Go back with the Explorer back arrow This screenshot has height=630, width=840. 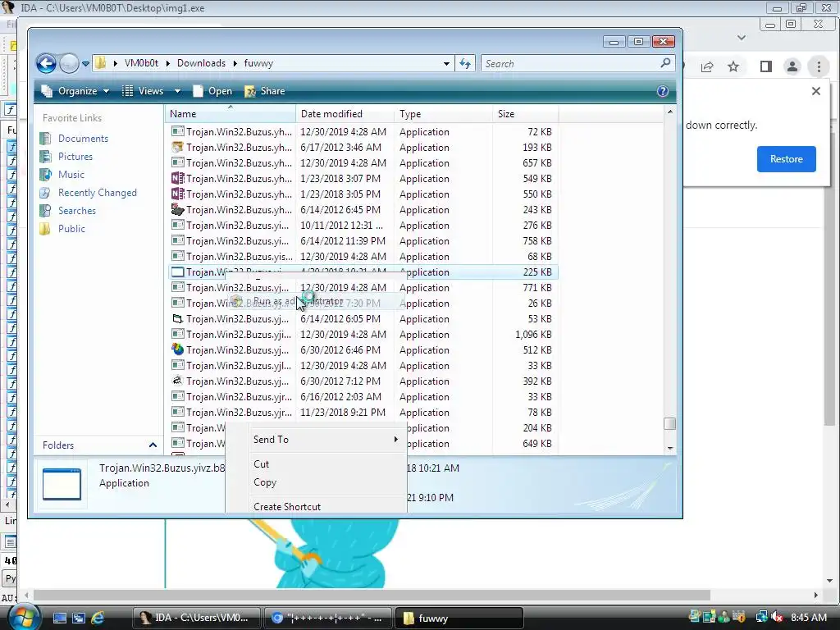(x=46, y=64)
